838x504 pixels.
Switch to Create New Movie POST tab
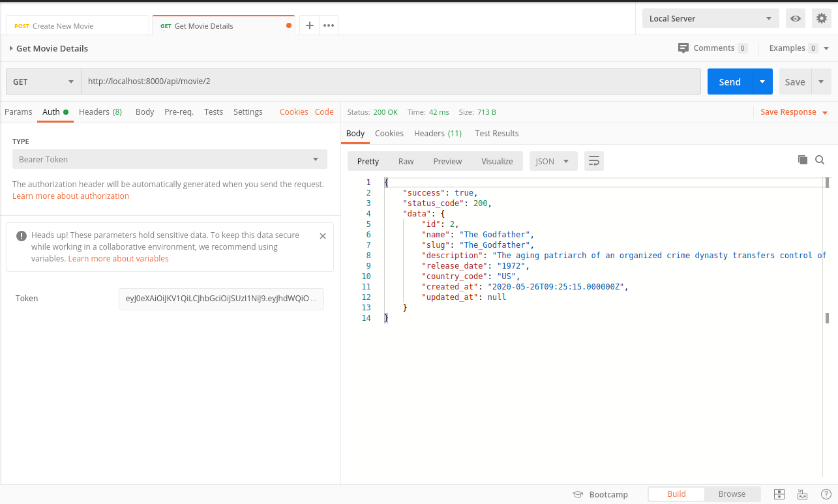pos(78,25)
